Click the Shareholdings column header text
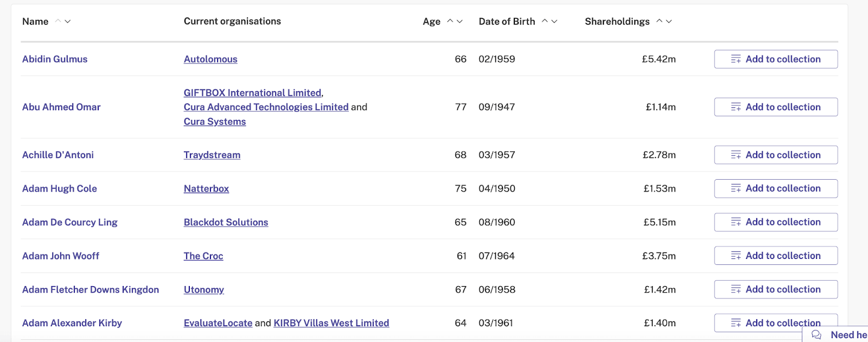The image size is (868, 342). (617, 21)
